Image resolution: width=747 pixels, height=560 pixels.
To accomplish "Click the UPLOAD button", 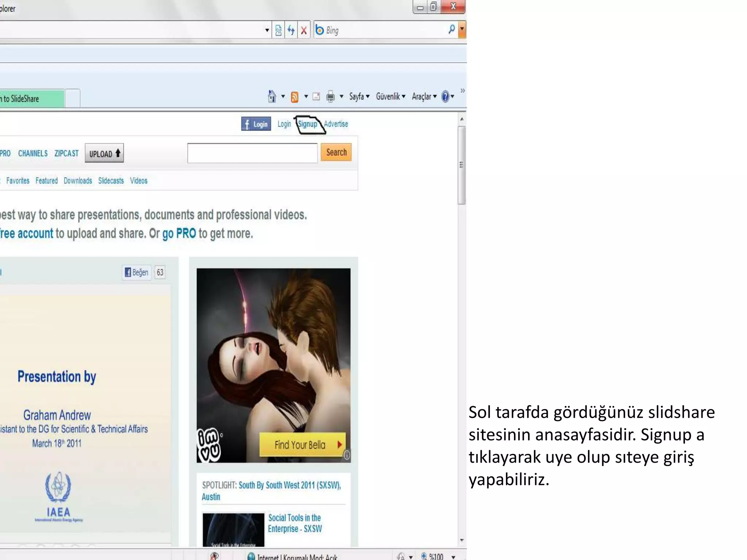I will coord(104,153).
